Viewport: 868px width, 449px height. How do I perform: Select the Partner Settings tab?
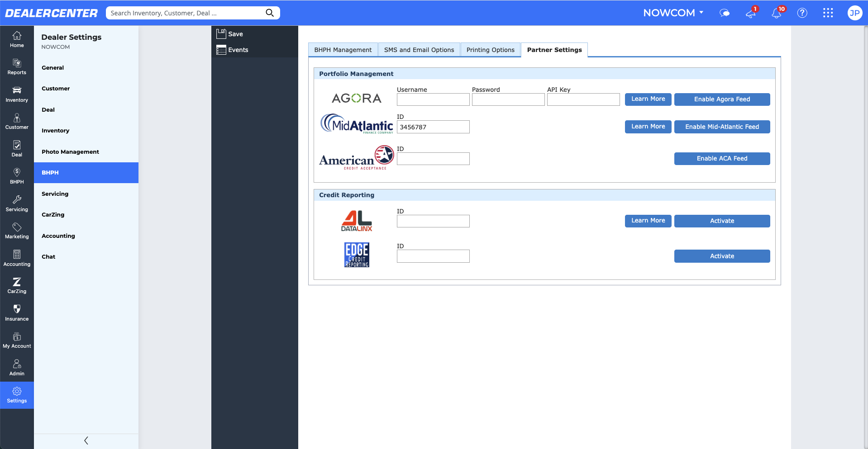554,50
